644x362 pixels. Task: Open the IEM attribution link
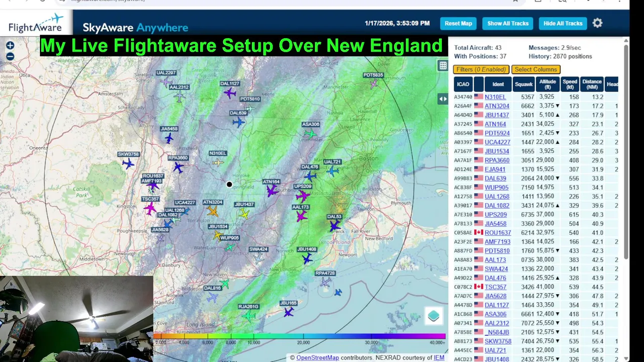(439, 357)
